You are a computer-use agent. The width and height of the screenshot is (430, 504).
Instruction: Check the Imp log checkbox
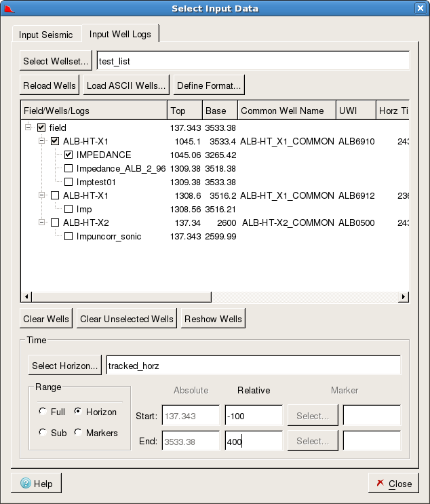pyautogui.click(x=69, y=209)
